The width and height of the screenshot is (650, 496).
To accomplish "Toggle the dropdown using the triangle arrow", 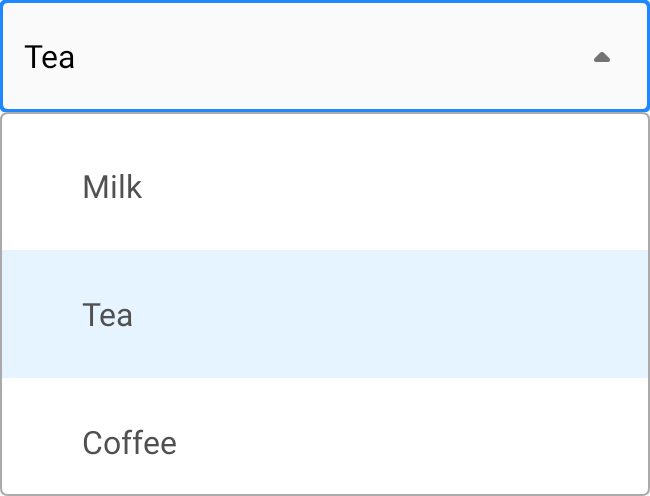I will pyautogui.click(x=602, y=58).
